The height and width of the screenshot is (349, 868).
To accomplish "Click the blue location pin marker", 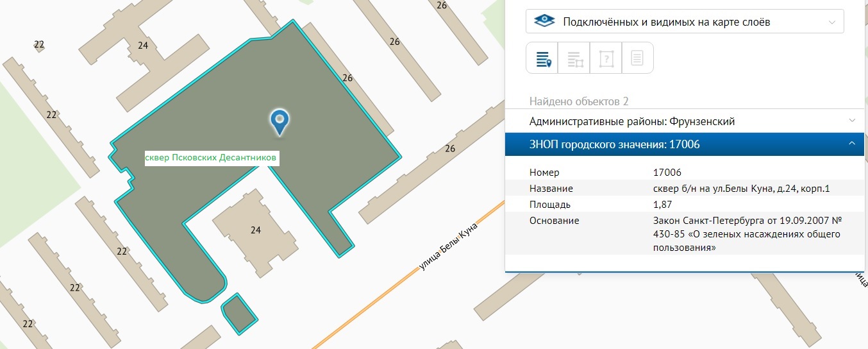I will [x=279, y=121].
